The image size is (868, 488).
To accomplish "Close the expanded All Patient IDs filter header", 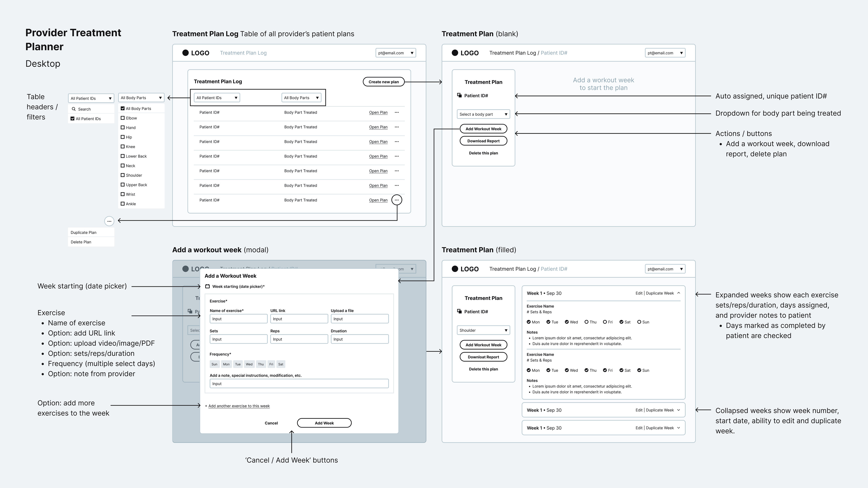I will coord(91,98).
